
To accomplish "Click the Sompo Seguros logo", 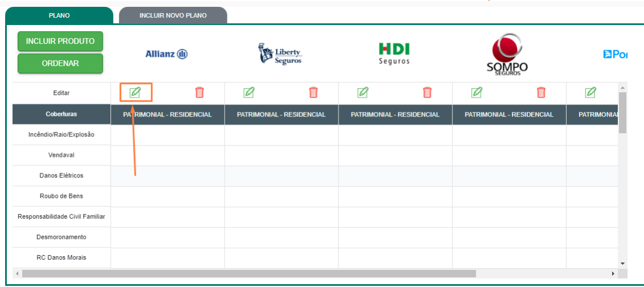I will (507, 55).
